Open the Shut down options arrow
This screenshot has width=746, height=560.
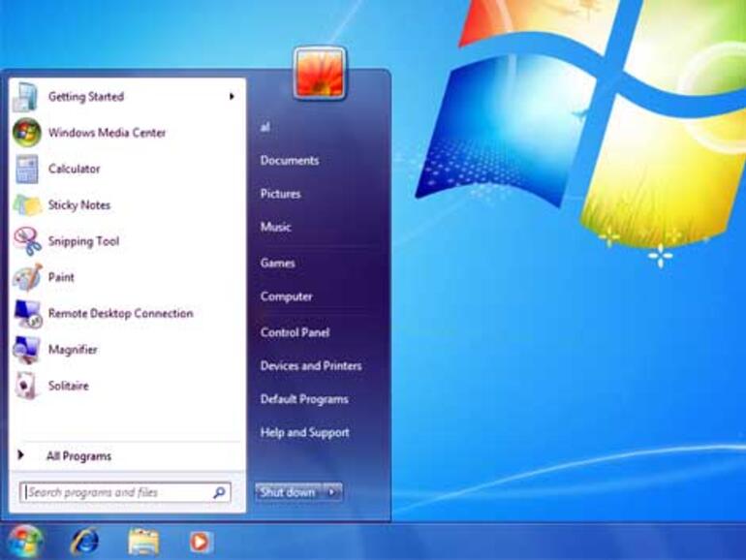[x=332, y=492]
